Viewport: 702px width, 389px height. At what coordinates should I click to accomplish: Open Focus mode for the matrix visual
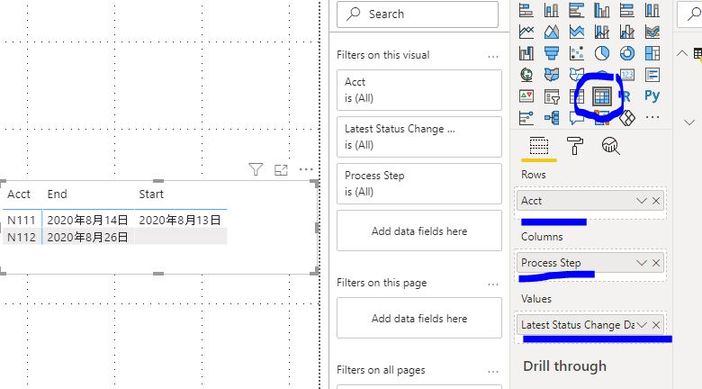(x=281, y=170)
